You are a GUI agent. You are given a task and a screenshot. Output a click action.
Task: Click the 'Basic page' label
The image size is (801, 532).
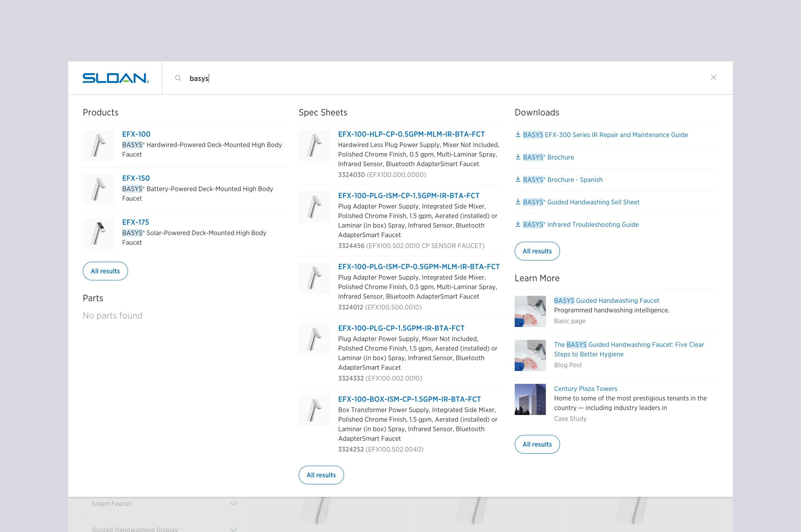click(x=570, y=321)
